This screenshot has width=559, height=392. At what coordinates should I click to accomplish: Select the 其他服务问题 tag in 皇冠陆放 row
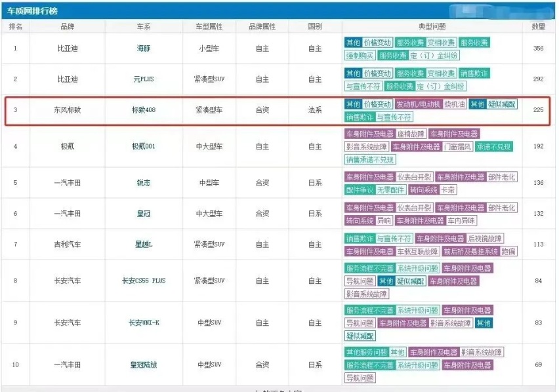367,352
